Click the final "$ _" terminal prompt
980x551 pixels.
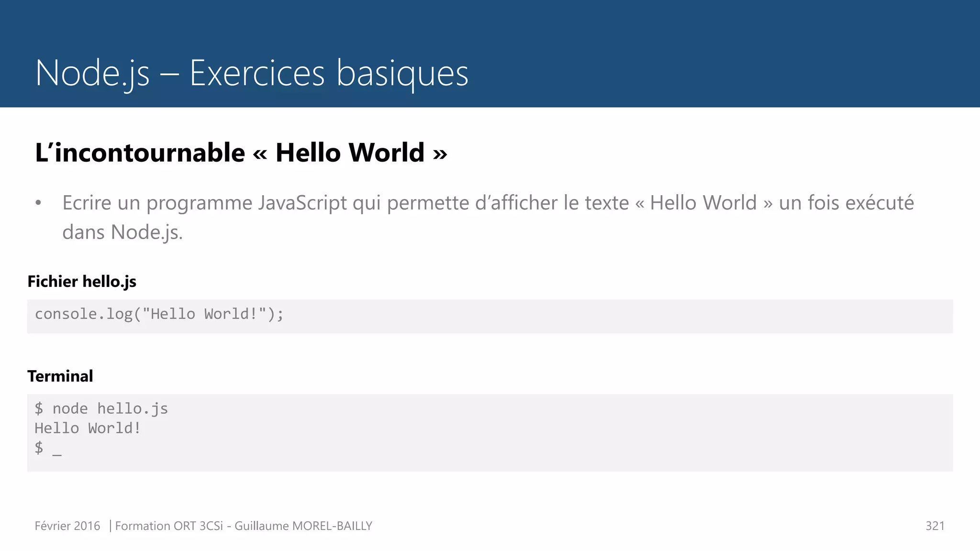click(48, 448)
